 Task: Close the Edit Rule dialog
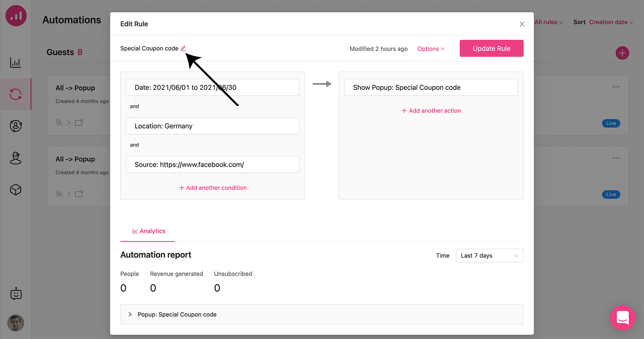[x=522, y=24]
